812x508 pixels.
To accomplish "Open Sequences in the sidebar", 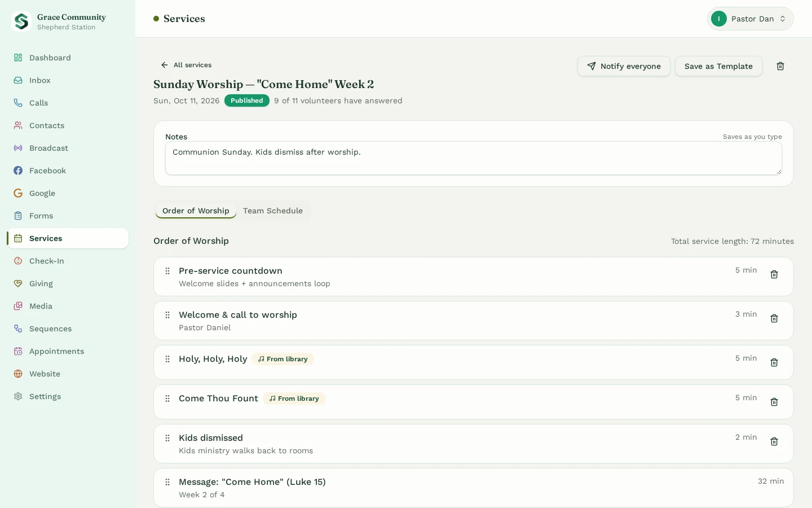I will [68, 329].
